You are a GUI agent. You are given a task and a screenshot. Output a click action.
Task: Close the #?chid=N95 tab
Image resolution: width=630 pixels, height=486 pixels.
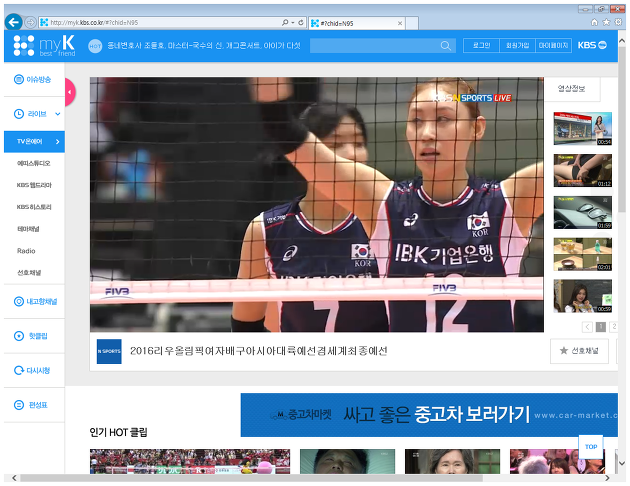400,23
